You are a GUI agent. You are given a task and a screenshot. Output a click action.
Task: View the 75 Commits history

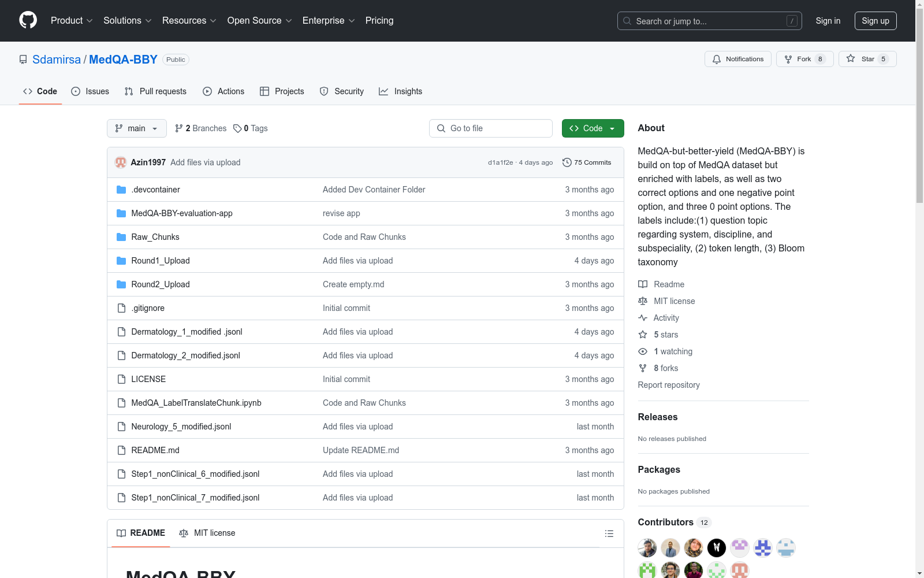pyautogui.click(x=587, y=162)
